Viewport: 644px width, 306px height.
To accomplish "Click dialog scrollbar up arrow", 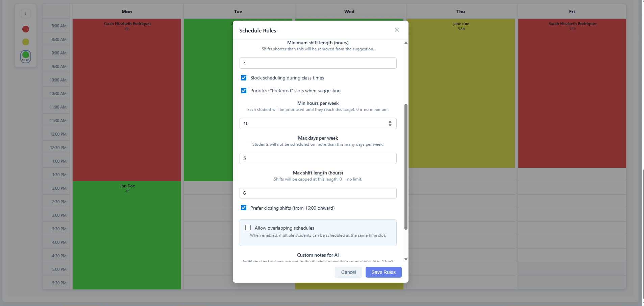I will pos(406,43).
